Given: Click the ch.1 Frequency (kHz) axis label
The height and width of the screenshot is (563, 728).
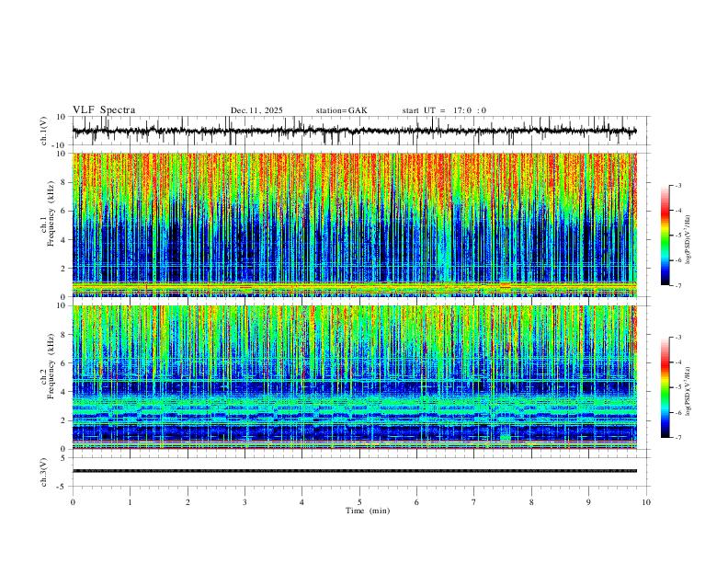Looking at the screenshot, I should (48, 213).
